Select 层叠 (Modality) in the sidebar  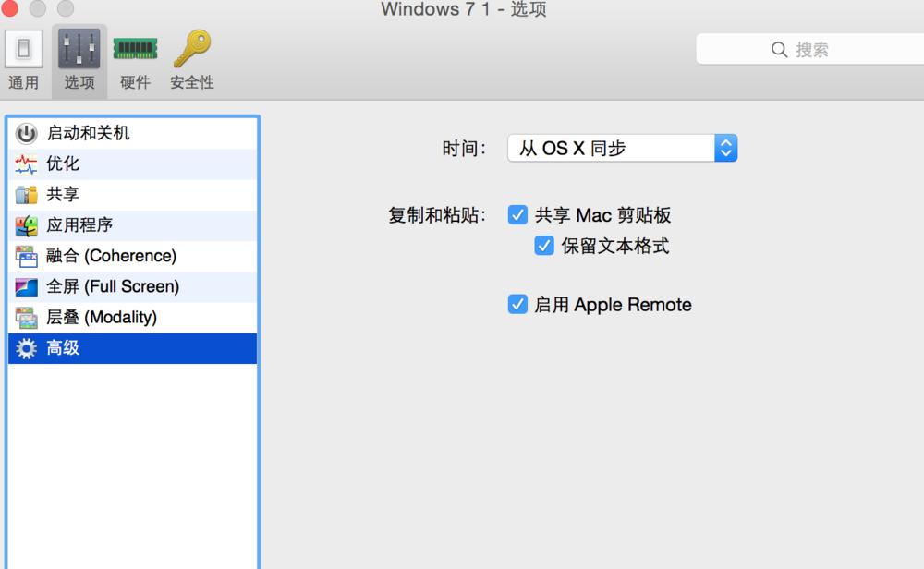132,318
